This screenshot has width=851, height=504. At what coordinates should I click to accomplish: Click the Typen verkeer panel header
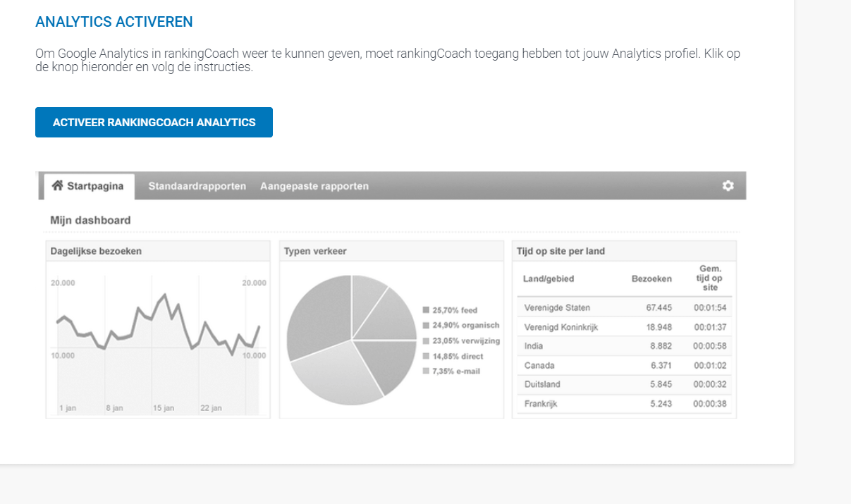coord(393,251)
